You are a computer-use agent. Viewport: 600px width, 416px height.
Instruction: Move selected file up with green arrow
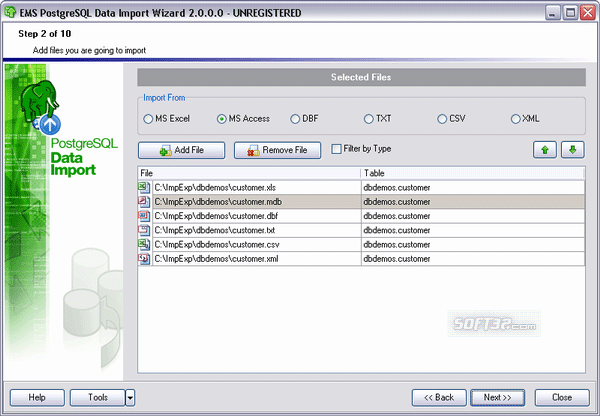pyautogui.click(x=545, y=150)
